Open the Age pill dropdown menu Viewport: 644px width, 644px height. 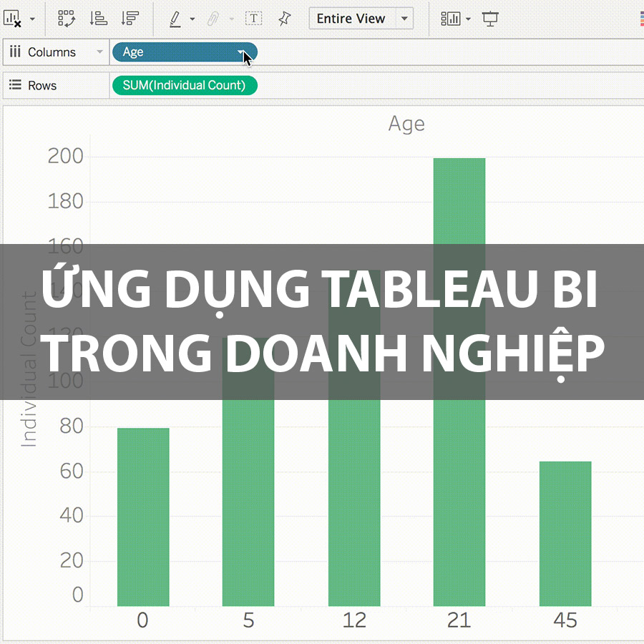(x=240, y=52)
